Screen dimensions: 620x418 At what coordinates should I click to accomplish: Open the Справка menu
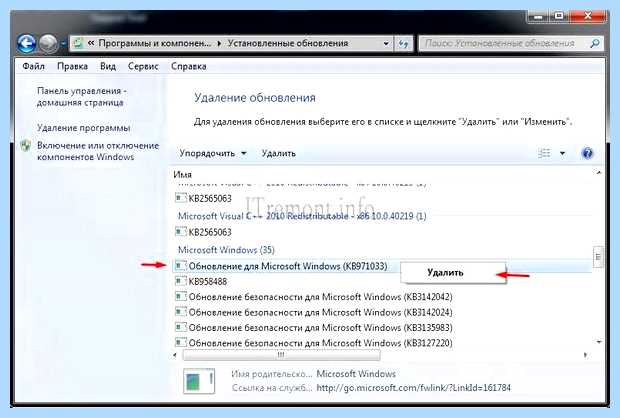pos(189,66)
